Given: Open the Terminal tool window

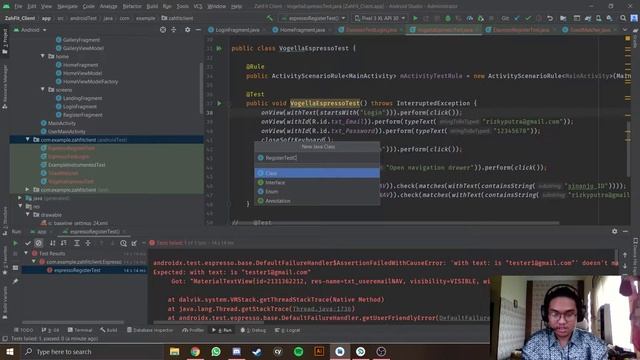Looking at the screenshot, I should click(x=80, y=330).
